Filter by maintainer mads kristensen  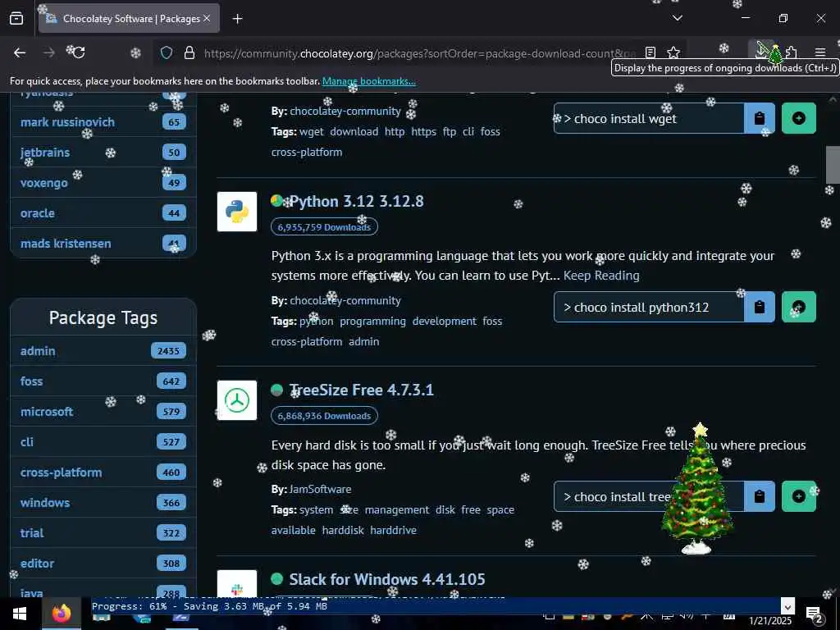pyautogui.click(x=103, y=243)
